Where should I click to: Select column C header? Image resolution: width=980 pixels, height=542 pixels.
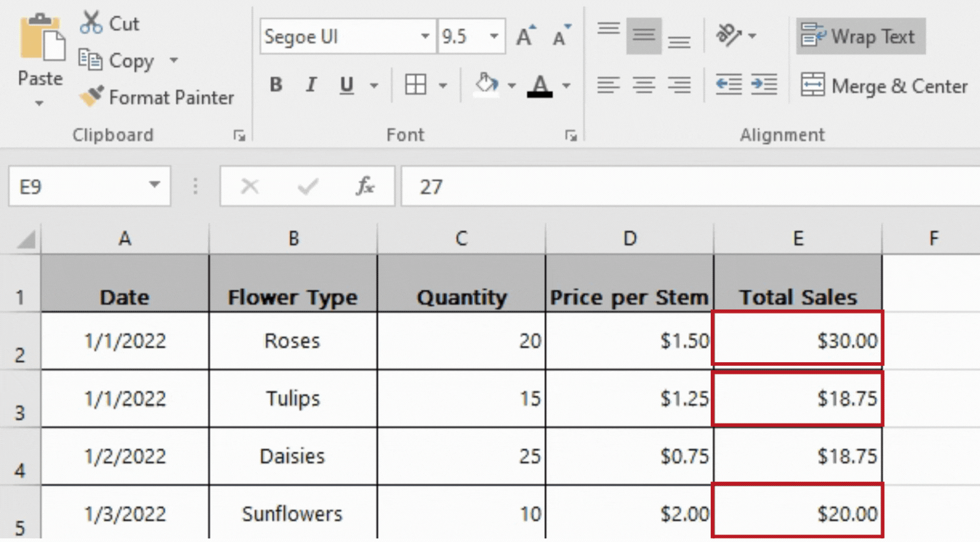tap(461, 239)
